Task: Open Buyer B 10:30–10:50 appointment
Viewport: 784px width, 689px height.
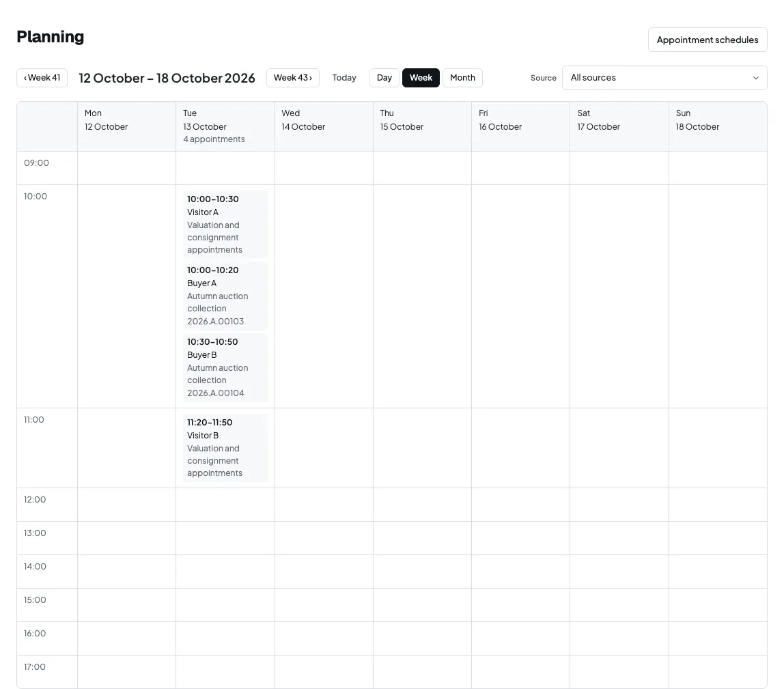Action: click(x=225, y=367)
